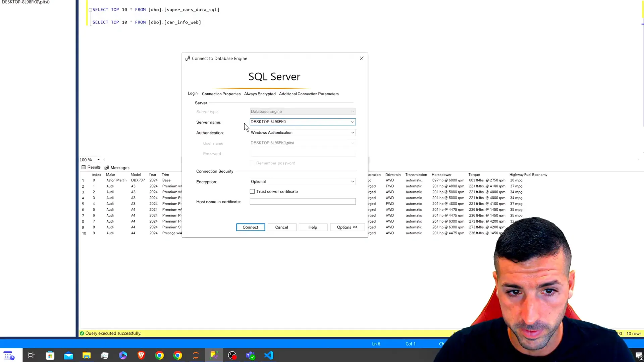Click the Host name in certificate field

pyautogui.click(x=304, y=202)
